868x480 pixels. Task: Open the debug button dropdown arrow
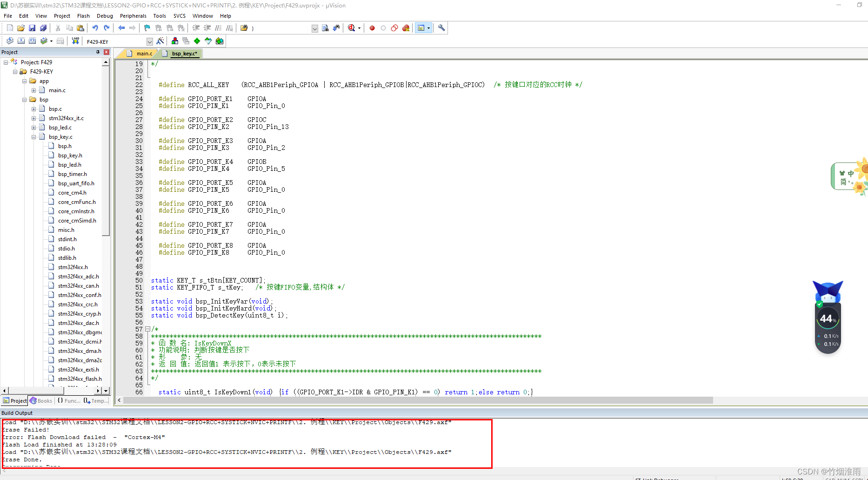(359, 28)
